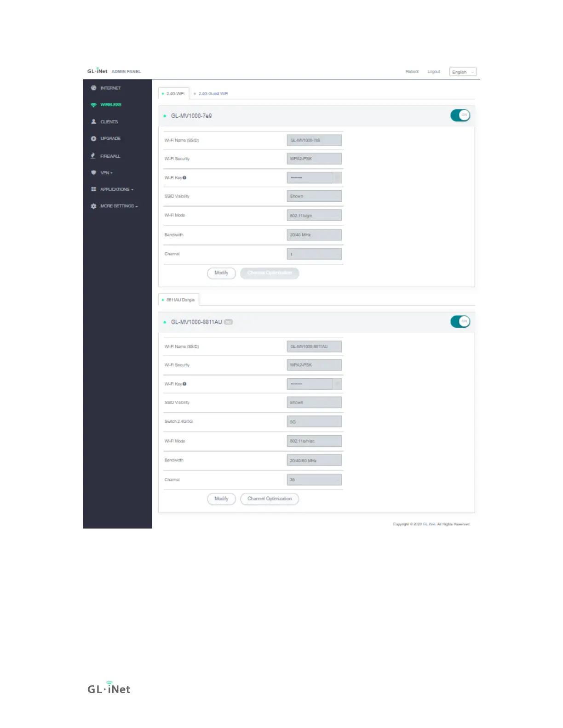Click the Firewall flame icon in sidebar

[x=93, y=156]
